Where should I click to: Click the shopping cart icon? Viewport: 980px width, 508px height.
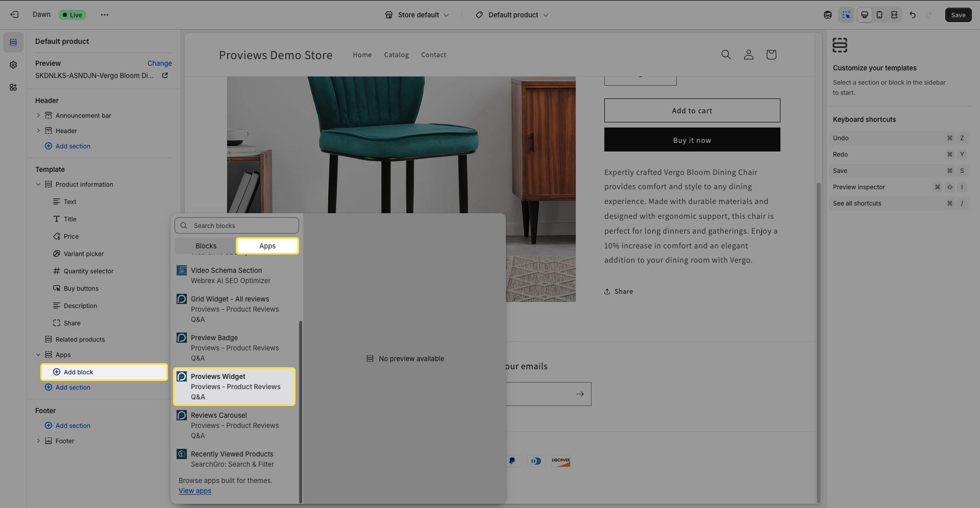pyautogui.click(x=771, y=55)
